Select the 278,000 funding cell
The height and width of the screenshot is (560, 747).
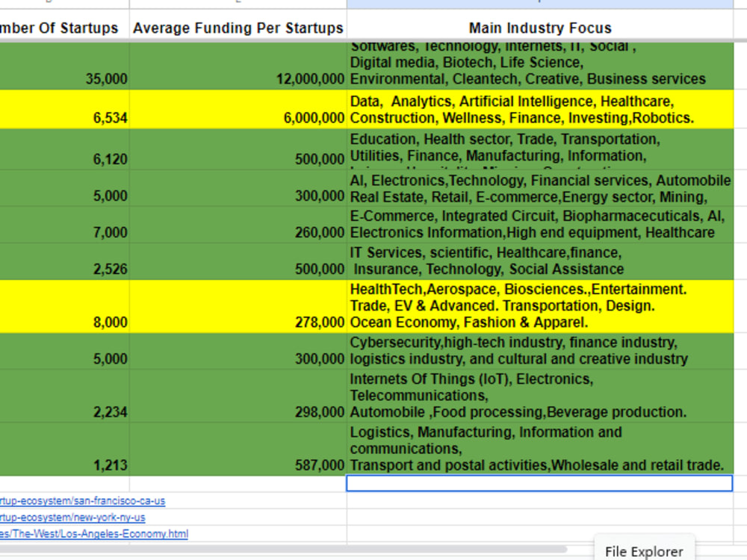click(x=238, y=306)
